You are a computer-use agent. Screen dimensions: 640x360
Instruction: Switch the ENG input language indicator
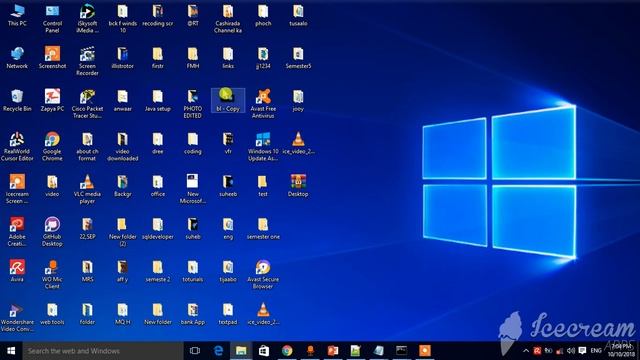[x=596, y=351]
